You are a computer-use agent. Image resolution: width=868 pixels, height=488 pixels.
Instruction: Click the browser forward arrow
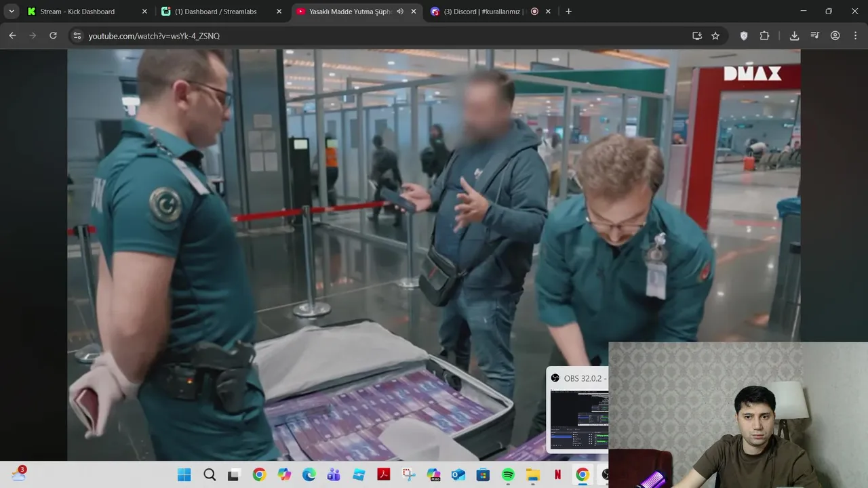(33, 36)
